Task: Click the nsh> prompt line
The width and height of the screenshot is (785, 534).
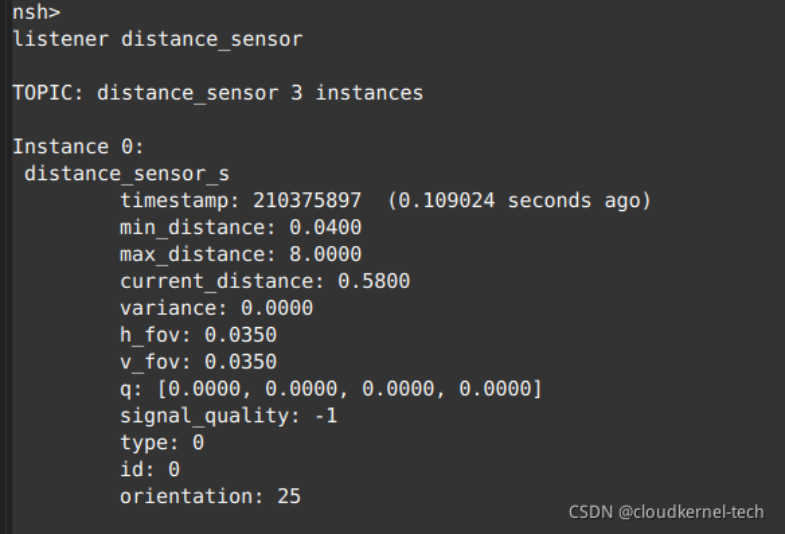Action: point(36,13)
